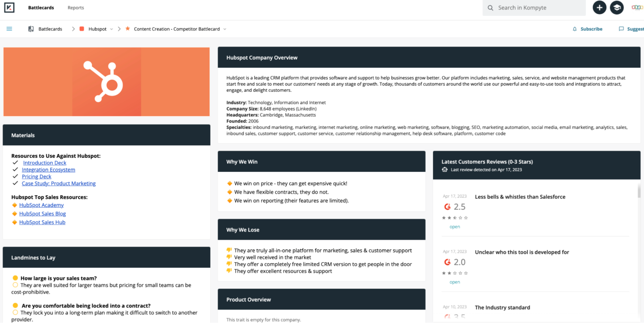Click the Landmines to Lay panel header

click(x=106, y=258)
